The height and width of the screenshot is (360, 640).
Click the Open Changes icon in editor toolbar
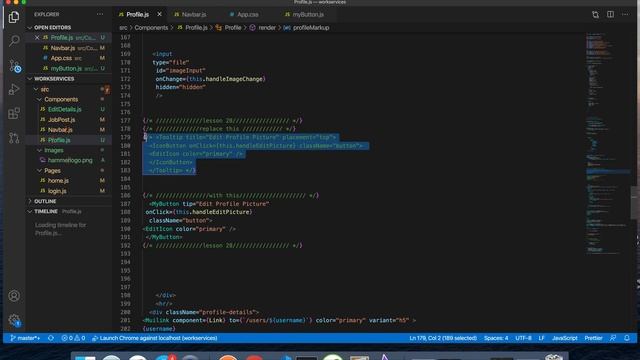coord(596,15)
